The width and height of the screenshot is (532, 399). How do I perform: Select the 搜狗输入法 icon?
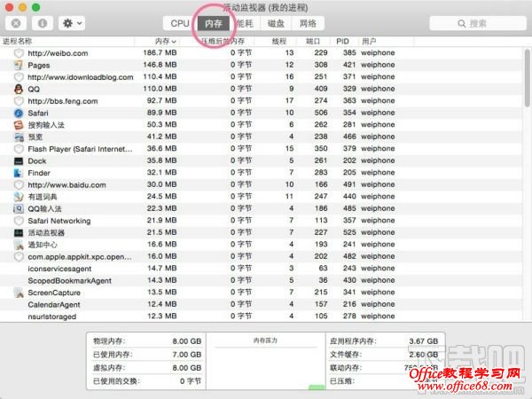point(19,125)
